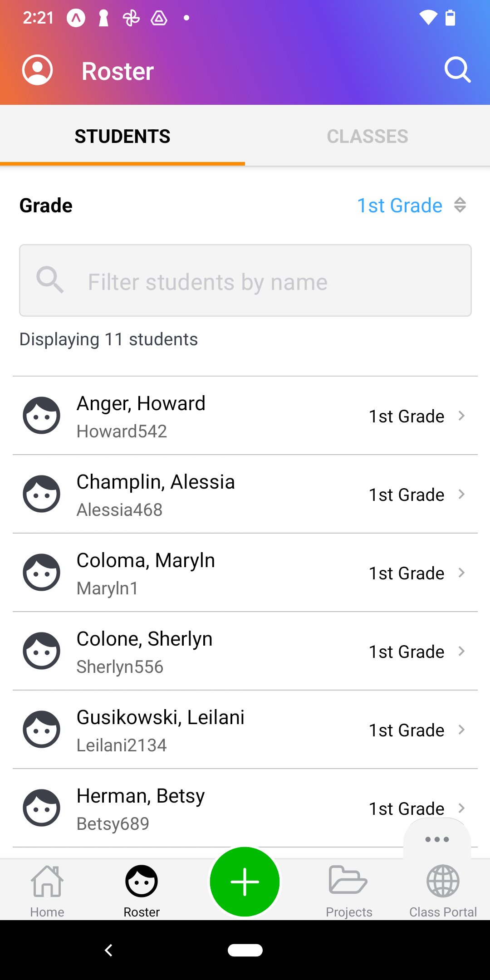This screenshot has height=980, width=490.
Task: Click the Filter students by name field
Action: coord(245,281)
